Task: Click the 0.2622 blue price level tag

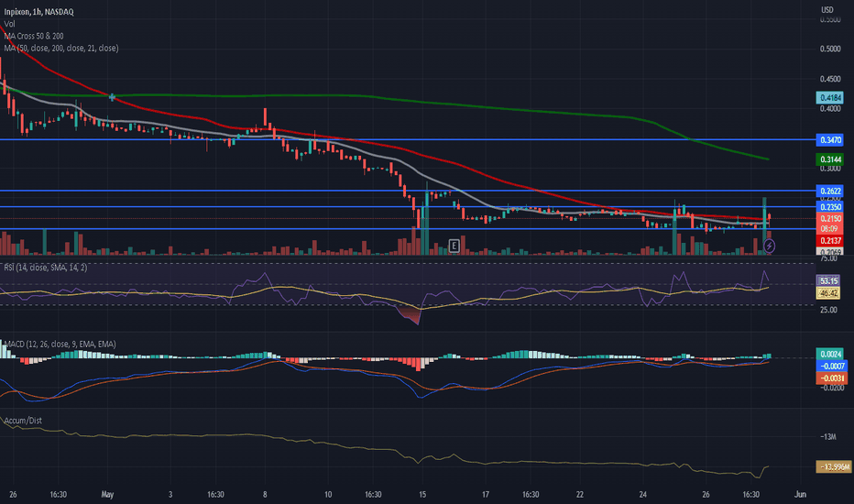Action: coord(829,191)
